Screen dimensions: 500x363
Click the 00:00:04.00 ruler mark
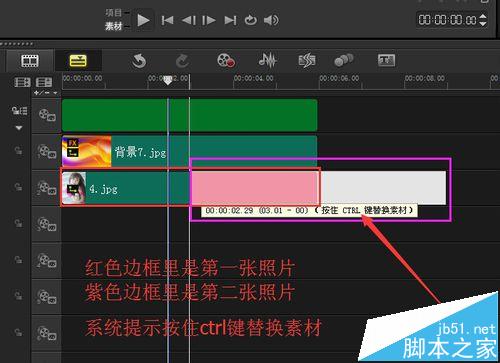[254, 78]
